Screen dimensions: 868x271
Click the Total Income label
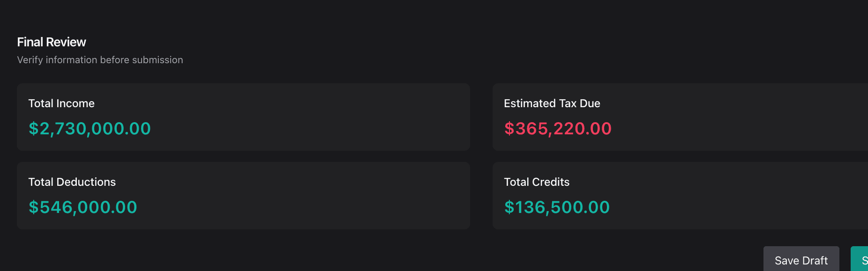coord(61,103)
